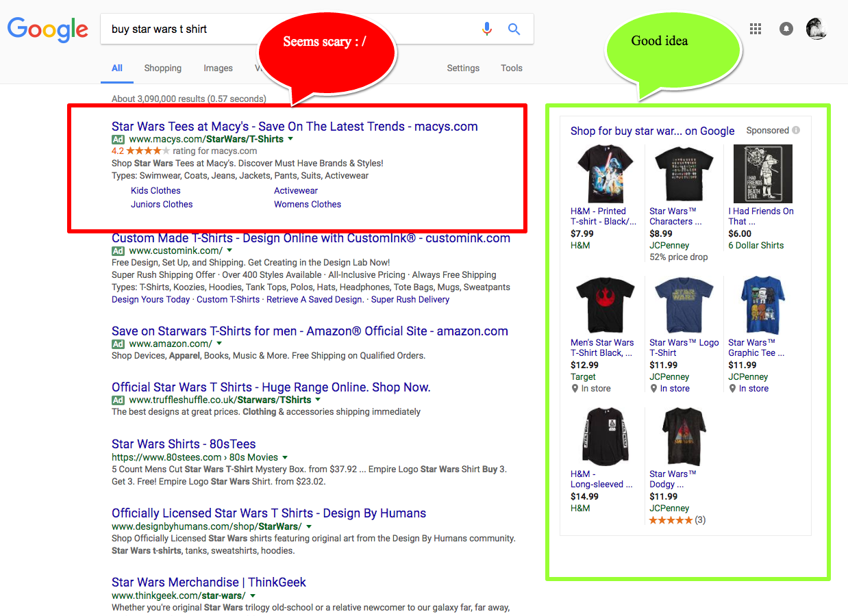Viewport: 848px width, 616px height.
Task: Open Star Wars Logo T-Shirt title
Action: (684, 348)
